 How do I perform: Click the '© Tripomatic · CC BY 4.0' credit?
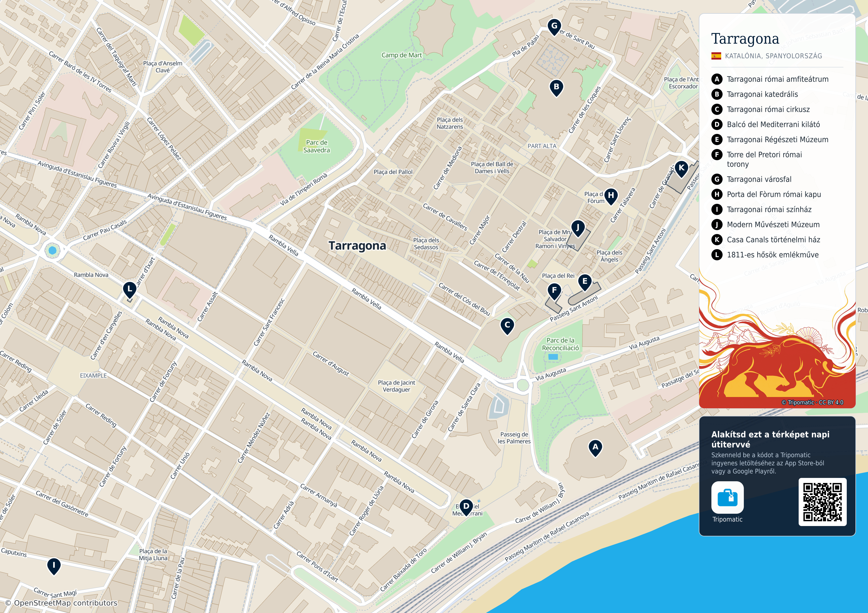(812, 402)
